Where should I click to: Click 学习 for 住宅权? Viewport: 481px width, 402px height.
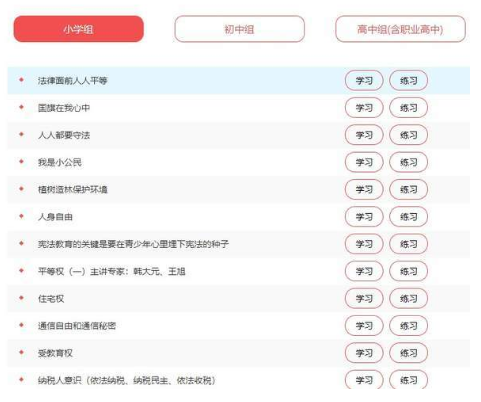point(364,298)
